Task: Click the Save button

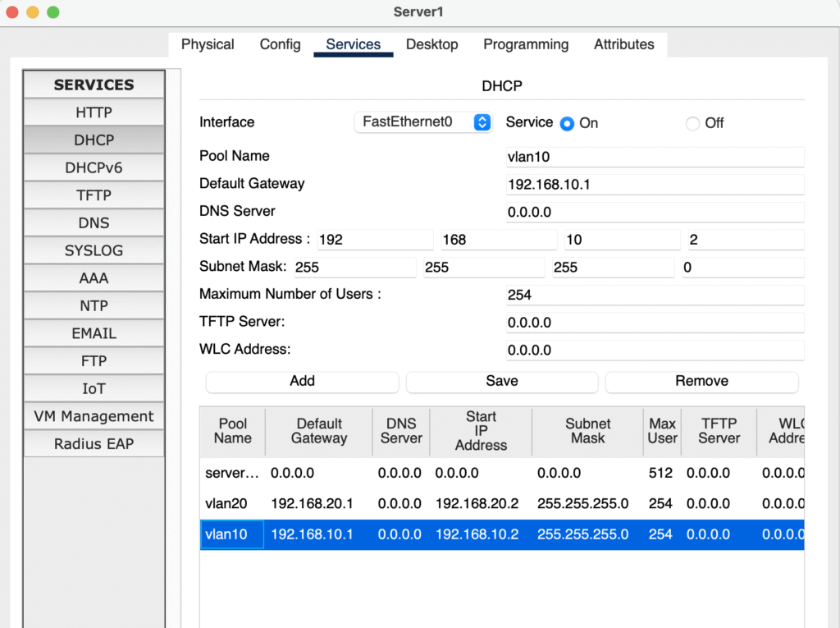Action: (x=501, y=381)
